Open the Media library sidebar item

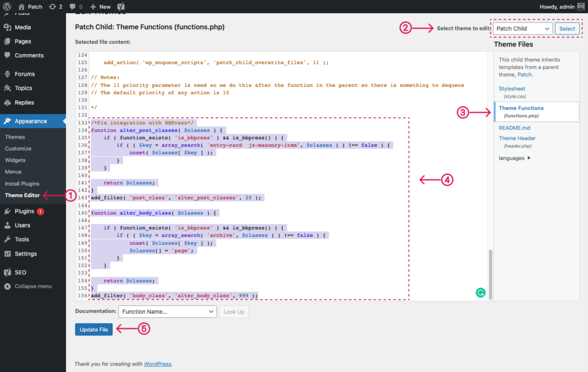[23, 27]
